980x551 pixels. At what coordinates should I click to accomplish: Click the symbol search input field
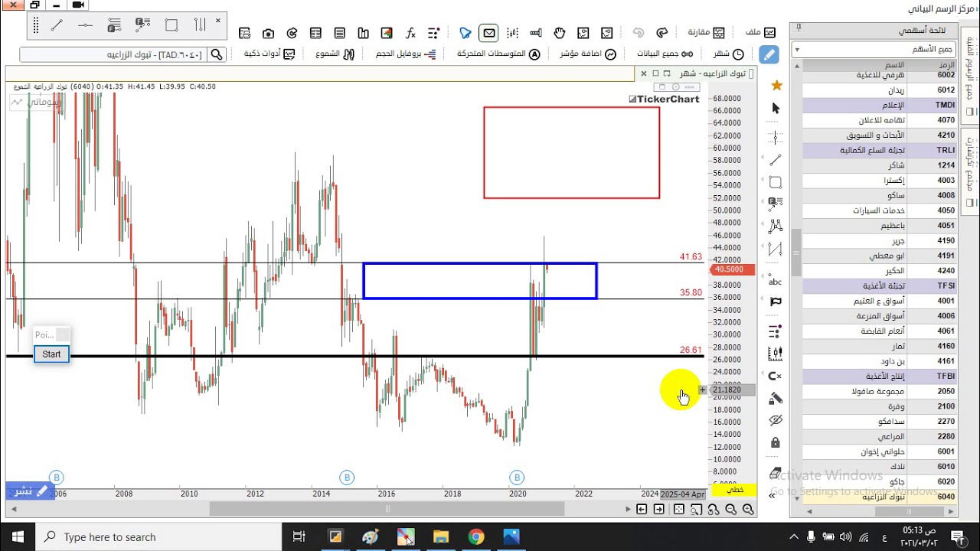click(113, 54)
